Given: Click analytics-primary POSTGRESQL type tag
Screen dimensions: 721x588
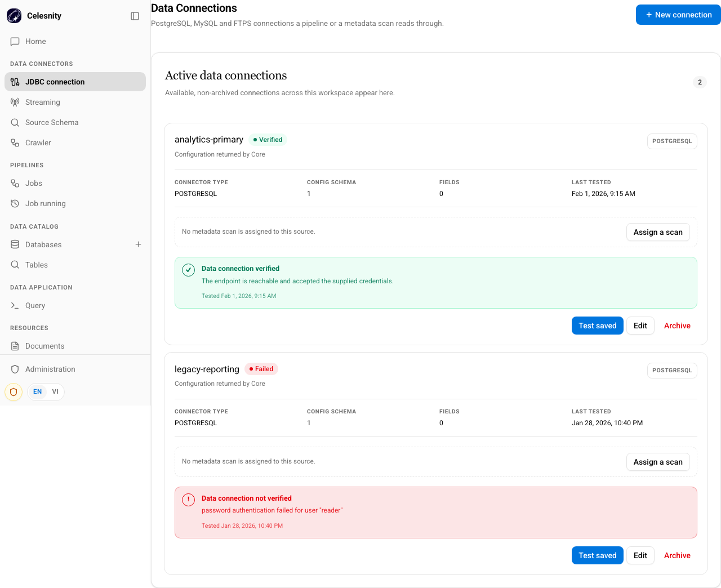Looking at the screenshot, I should [x=672, y=141].
